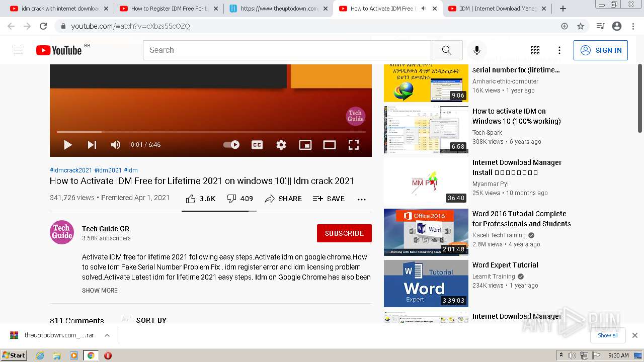Screen dimensions: 644x362
Task: Go to YouTube home via logo
Action: (x=59, y=50)
